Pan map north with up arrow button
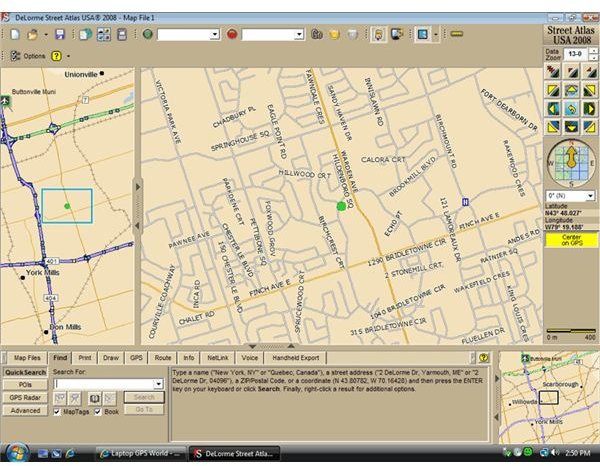Screen dimensions: 600x466 coord(571,90)
